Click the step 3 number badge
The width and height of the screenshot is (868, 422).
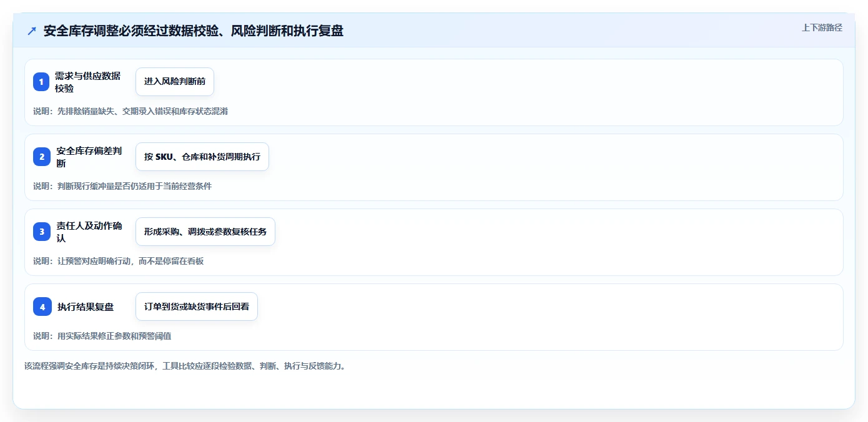pyautogui.click(x=42, y=232)
